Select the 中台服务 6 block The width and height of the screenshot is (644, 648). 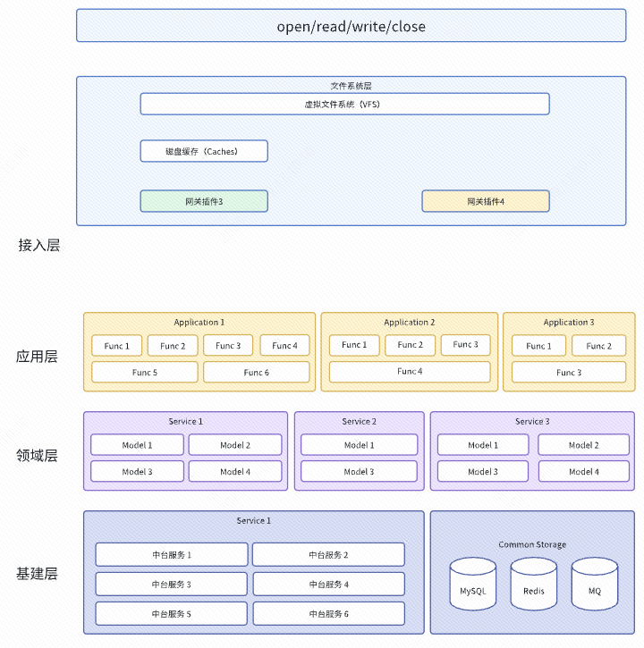tap(328, 614)
